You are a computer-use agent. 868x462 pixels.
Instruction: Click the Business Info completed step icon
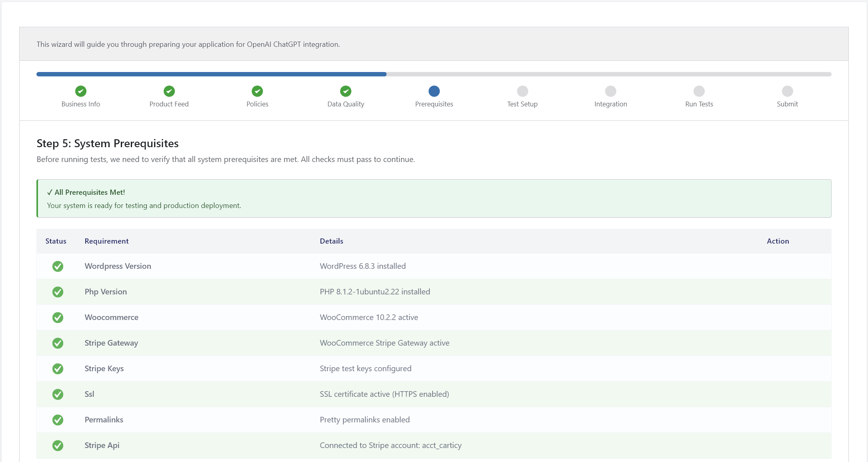(81, 91)
